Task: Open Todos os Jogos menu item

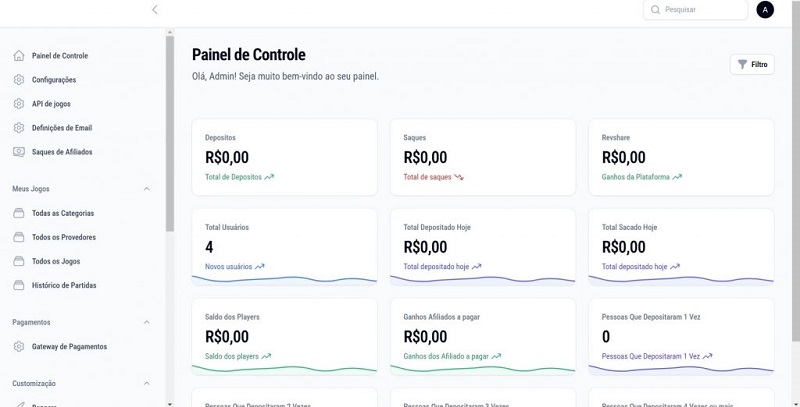Action: point(57,261)
